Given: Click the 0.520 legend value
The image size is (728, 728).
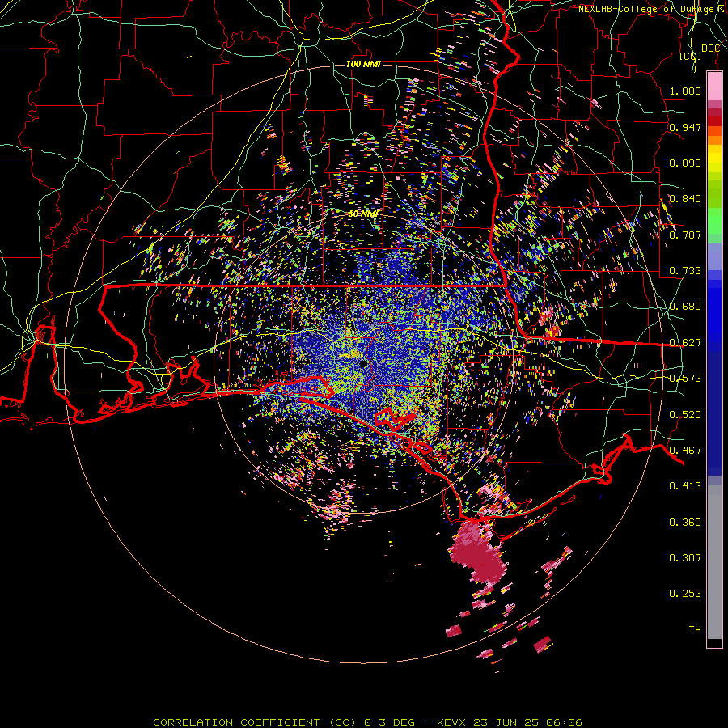Looking at the screenshot, I should [x=685, y=415].
